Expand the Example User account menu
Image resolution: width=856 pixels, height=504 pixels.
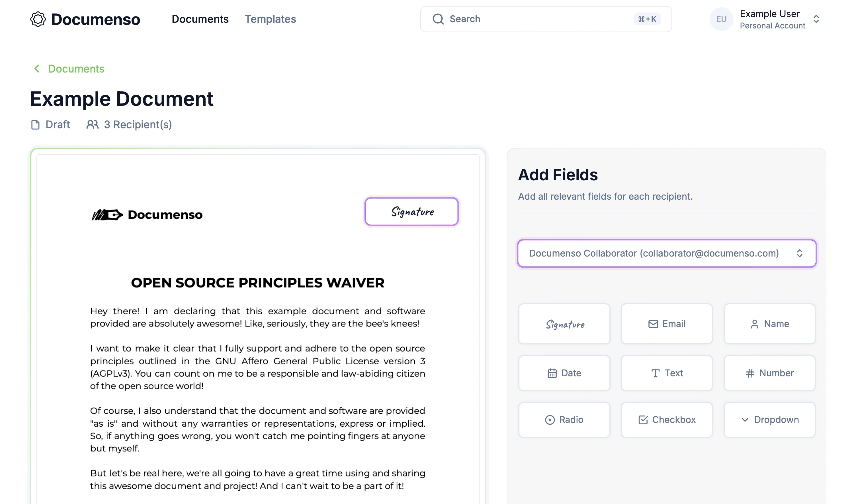point(816,19)
